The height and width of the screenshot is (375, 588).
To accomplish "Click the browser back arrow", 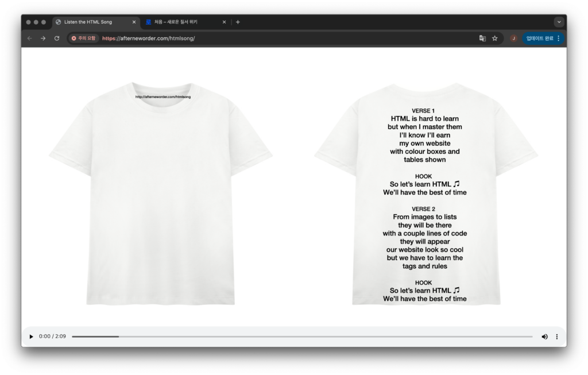I will (29, 38).
